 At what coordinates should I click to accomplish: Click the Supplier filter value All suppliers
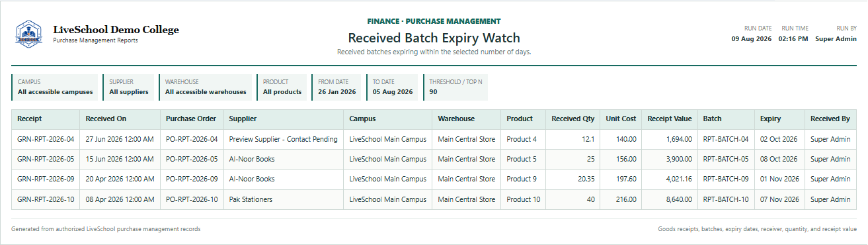coord(129,92)
